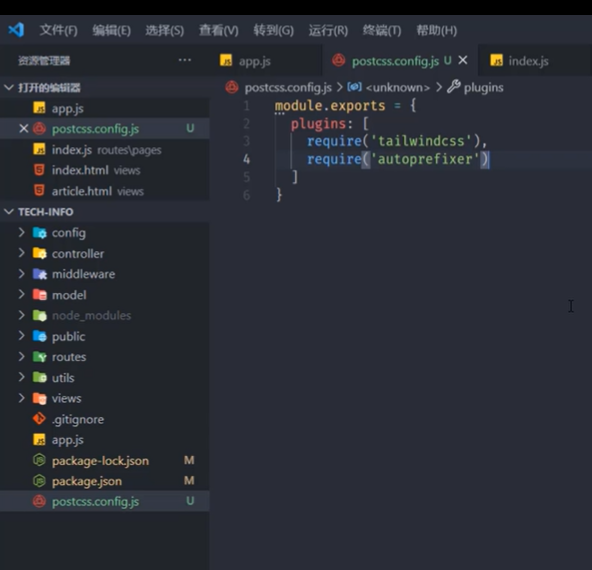Screen dimensions: 592x570
Task: Click 'autoprefixer' string in editor
Action: click(x=425, y=159)
